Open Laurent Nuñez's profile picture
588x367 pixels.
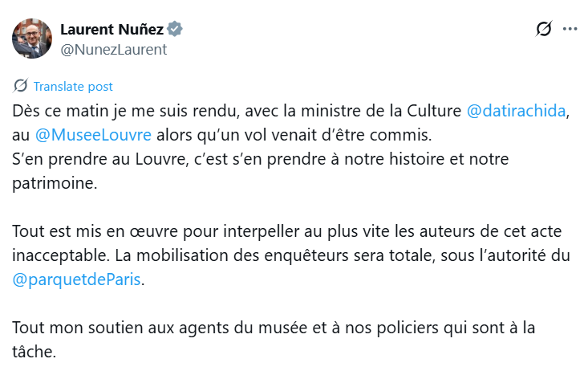click(x=31, y=38)
